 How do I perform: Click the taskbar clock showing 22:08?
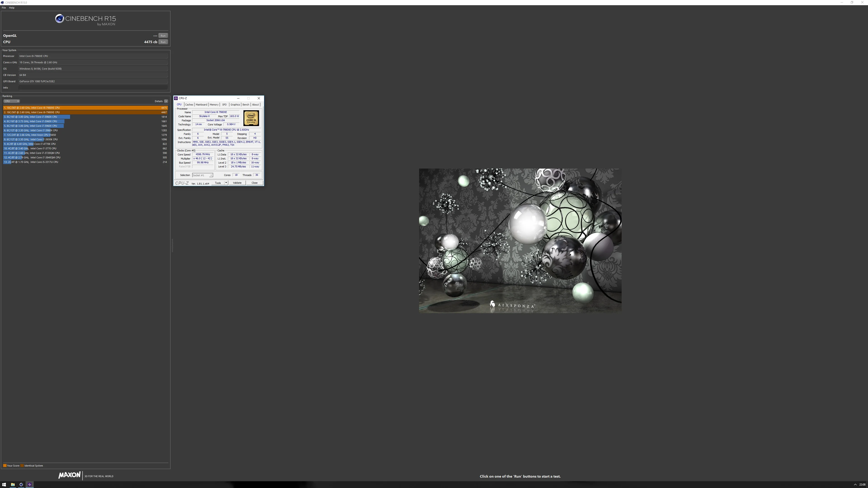862,485
